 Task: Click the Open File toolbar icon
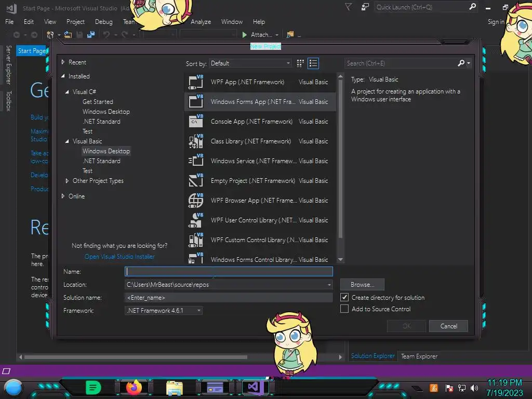[68, 35]
